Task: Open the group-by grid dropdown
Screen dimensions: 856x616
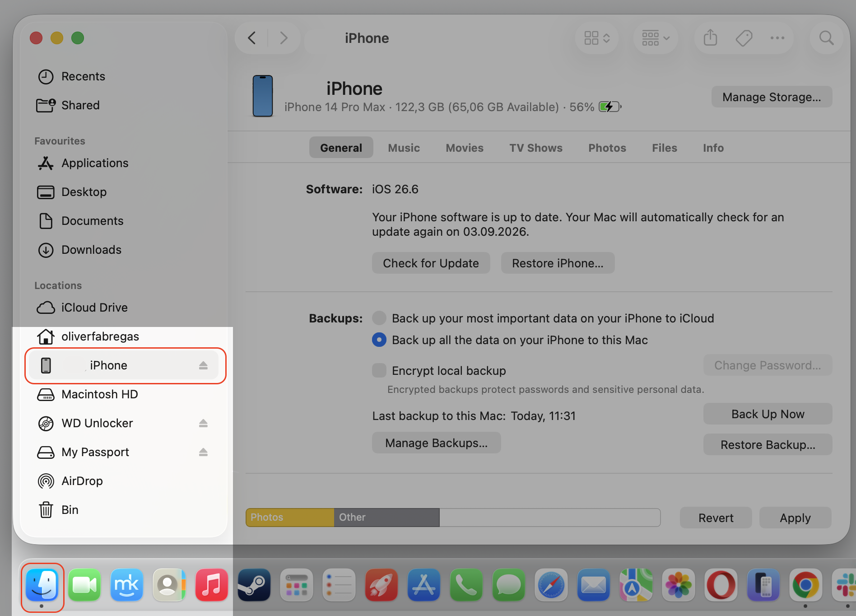Action: 656,38
